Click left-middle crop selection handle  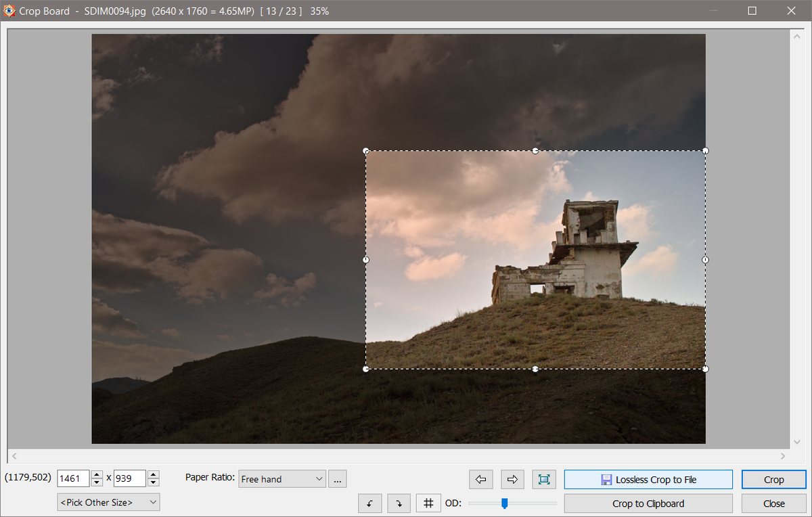[x=366, y=259]
